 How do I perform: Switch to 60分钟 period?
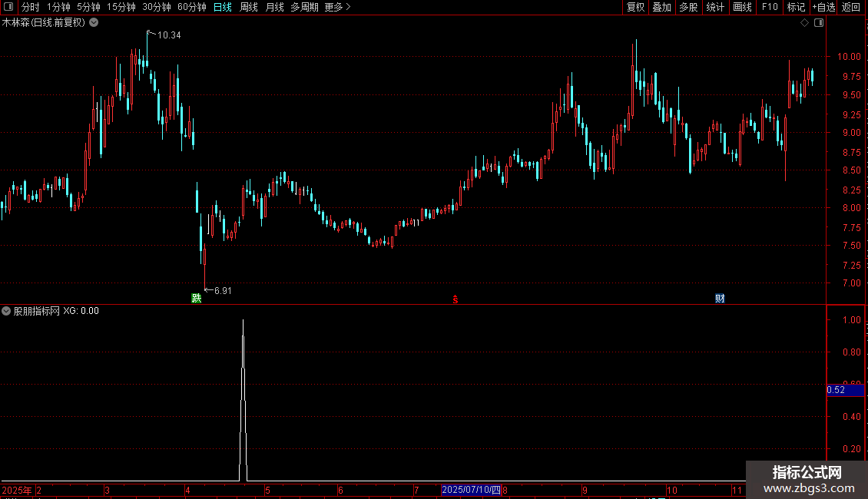(192, 7)
